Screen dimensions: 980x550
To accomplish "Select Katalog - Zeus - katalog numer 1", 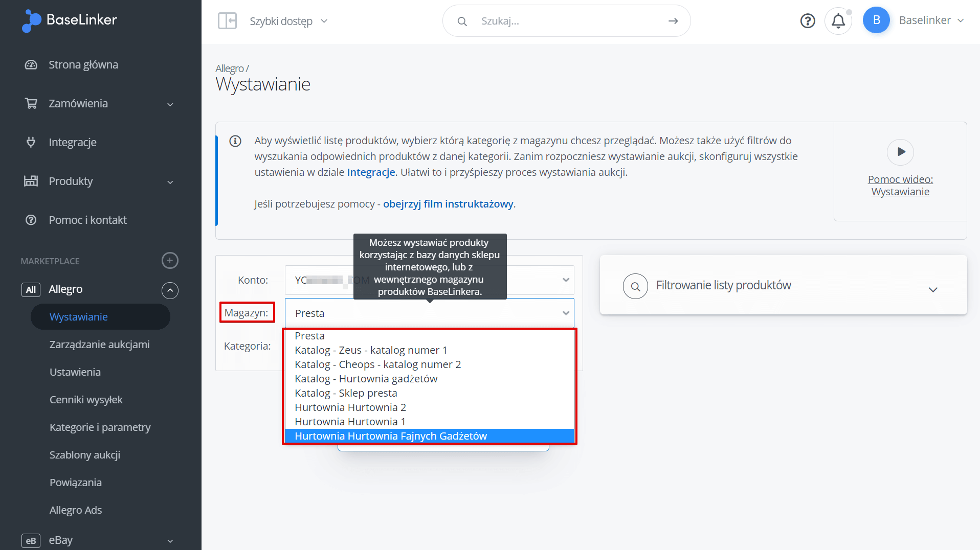I will [429, 350].
